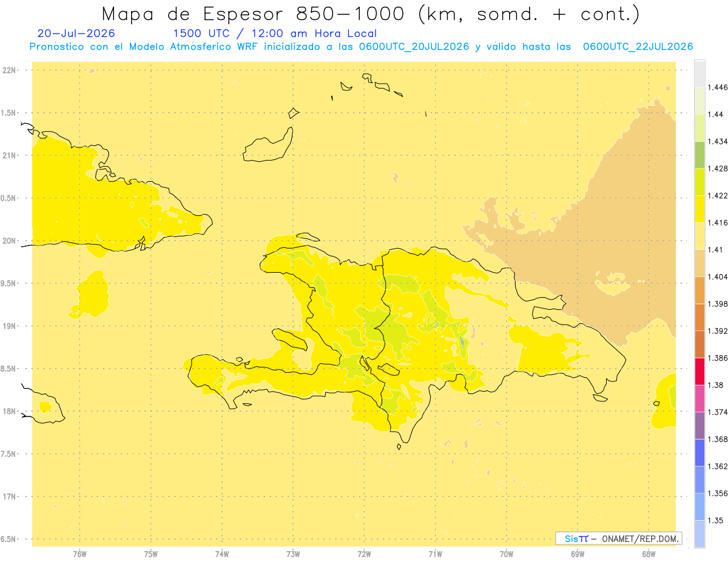Click legend value "1.44"
Image resolution: width=728 pixels, height=562 pixels.
(x=716, y=115)
